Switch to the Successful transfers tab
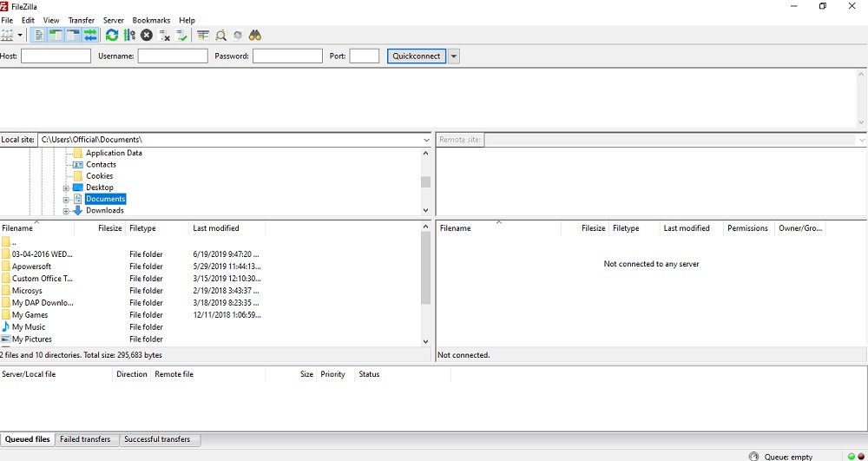 (160, 439)
